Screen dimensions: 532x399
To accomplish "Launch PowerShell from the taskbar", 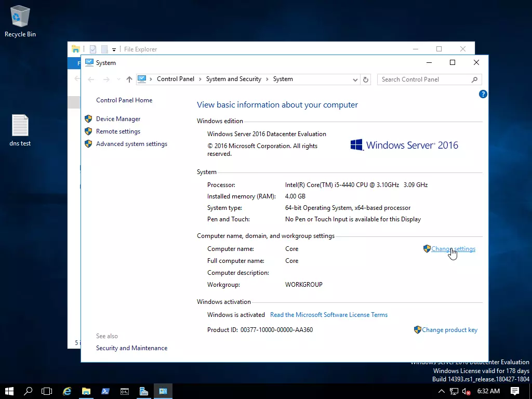I will point(105,391).
